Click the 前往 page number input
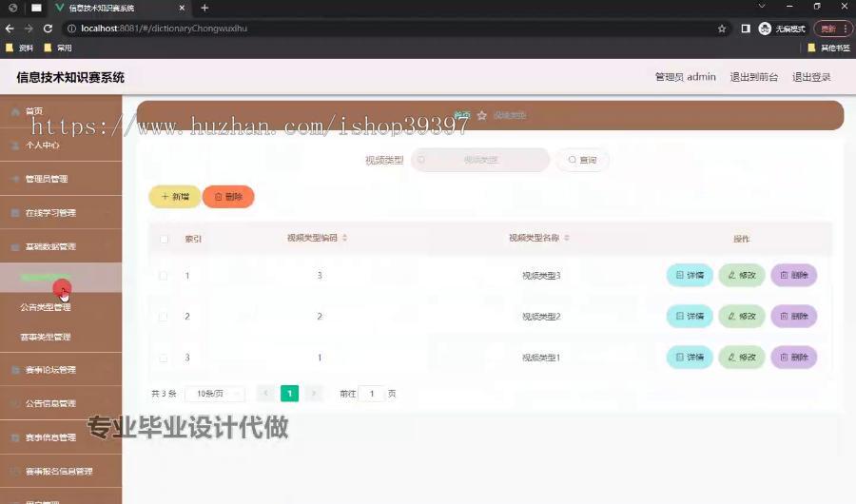The width and height of the screenshot is (856, 504). [x=372, y=394]
